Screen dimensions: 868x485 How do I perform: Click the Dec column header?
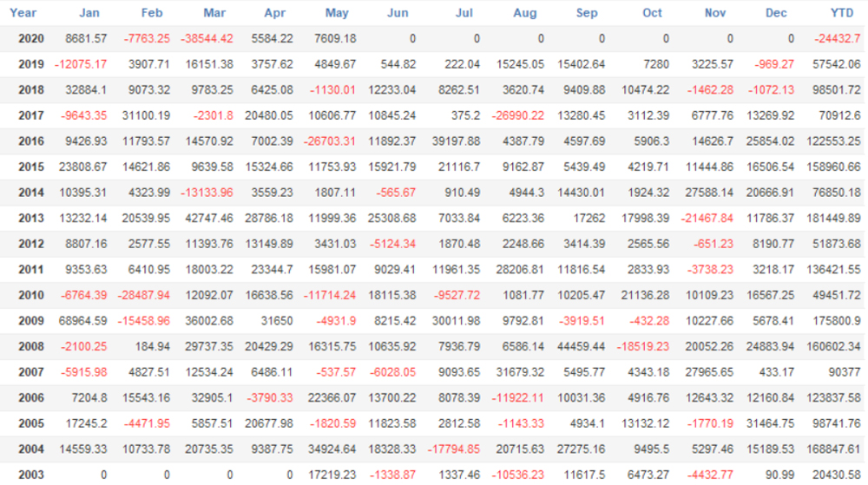777,13
